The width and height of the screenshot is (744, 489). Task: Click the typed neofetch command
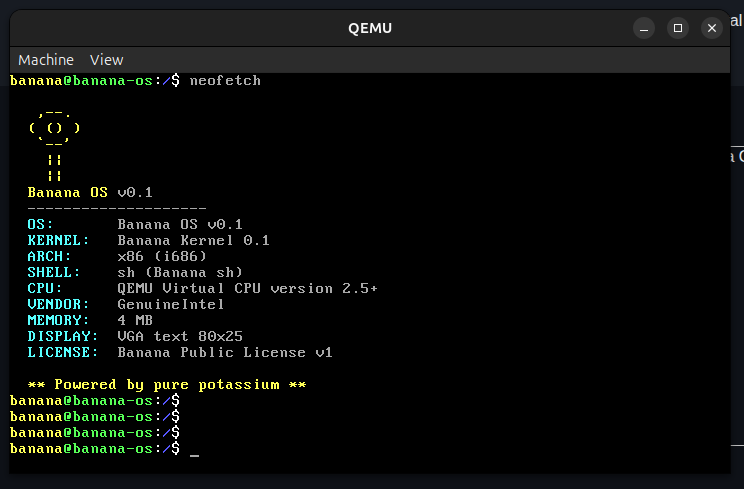pos(225,80)
